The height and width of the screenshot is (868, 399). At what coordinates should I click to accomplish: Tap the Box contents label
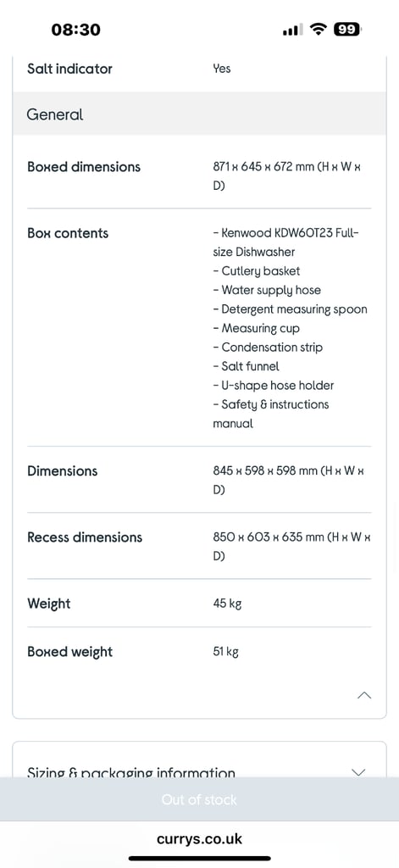coord(68,233)
